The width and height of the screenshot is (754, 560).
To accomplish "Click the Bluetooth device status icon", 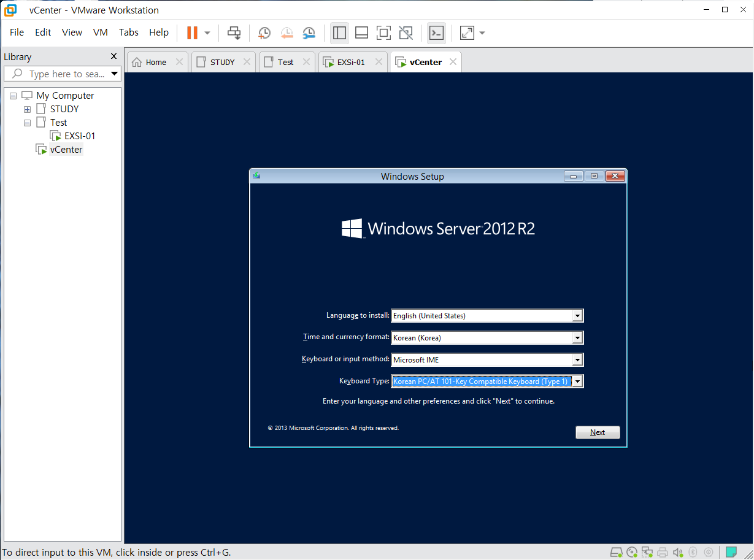I will click(693, 552).
